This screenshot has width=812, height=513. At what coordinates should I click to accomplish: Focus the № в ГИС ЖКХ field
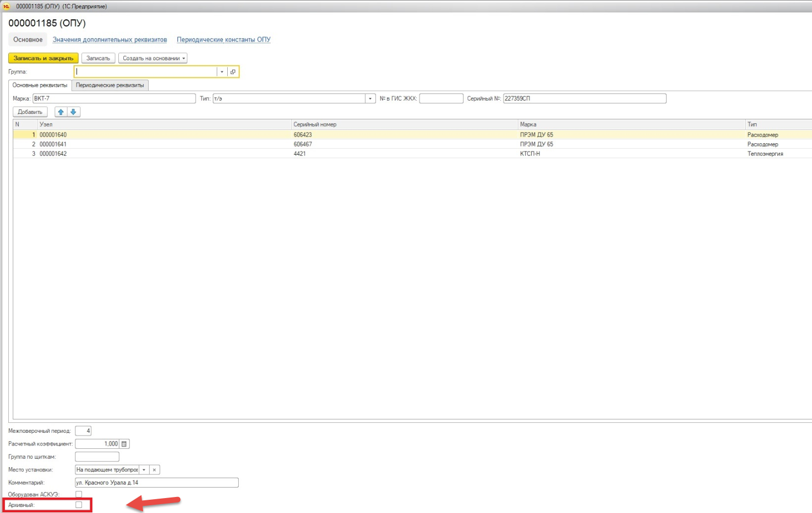tap(441, 98)
